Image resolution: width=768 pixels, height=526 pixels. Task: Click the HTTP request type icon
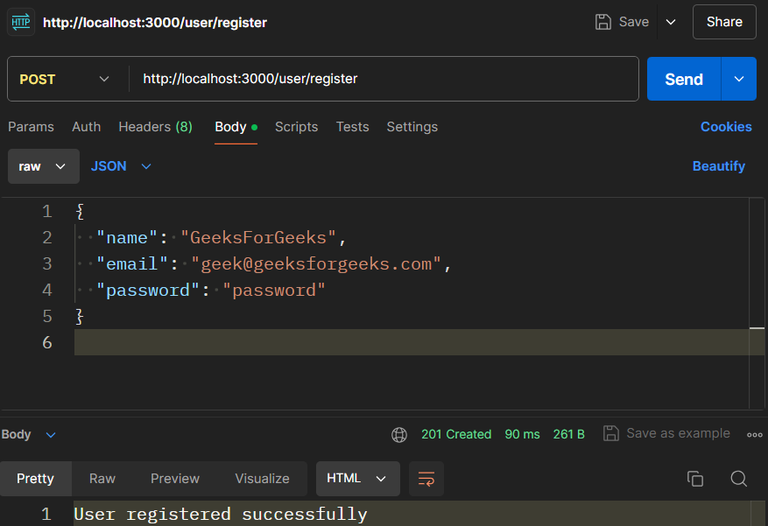(21, 22)
